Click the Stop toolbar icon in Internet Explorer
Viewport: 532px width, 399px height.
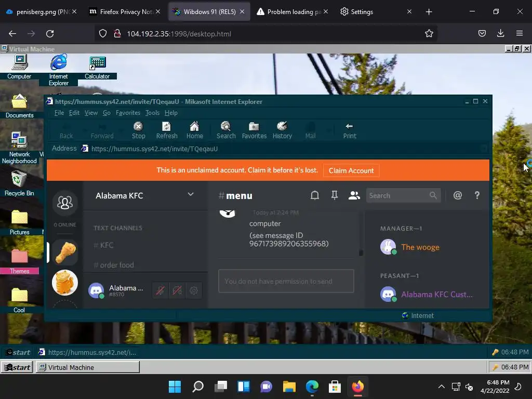(x=138, y=130)
